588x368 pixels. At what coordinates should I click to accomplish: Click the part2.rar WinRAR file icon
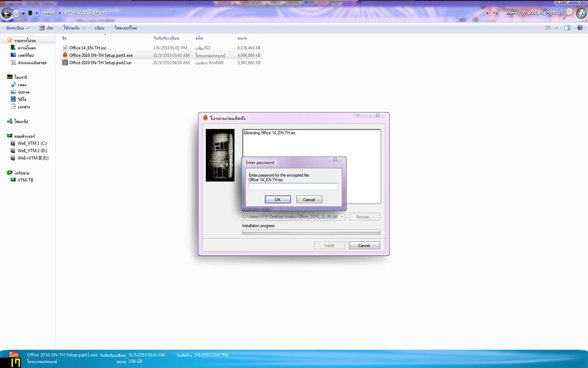point(65,63)
